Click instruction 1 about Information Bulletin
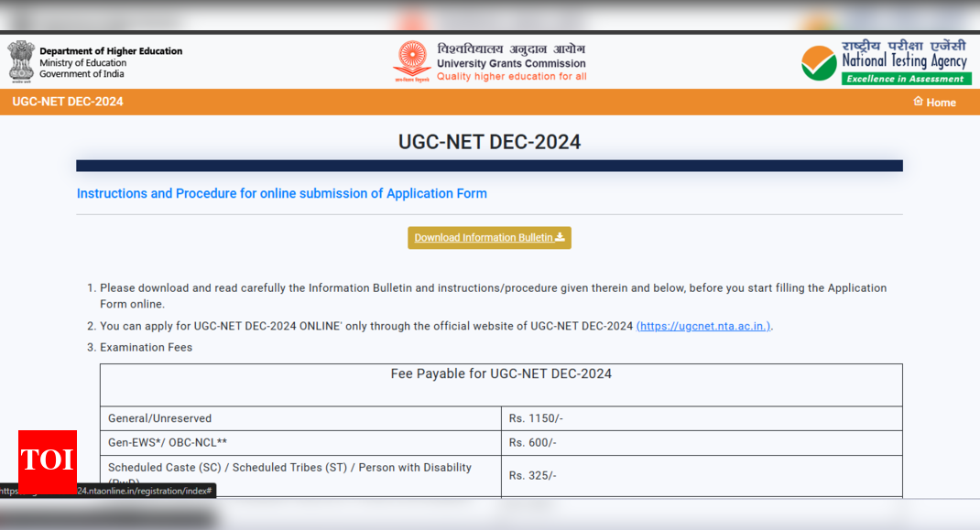 pyautogui.click(x=493, y=296)
